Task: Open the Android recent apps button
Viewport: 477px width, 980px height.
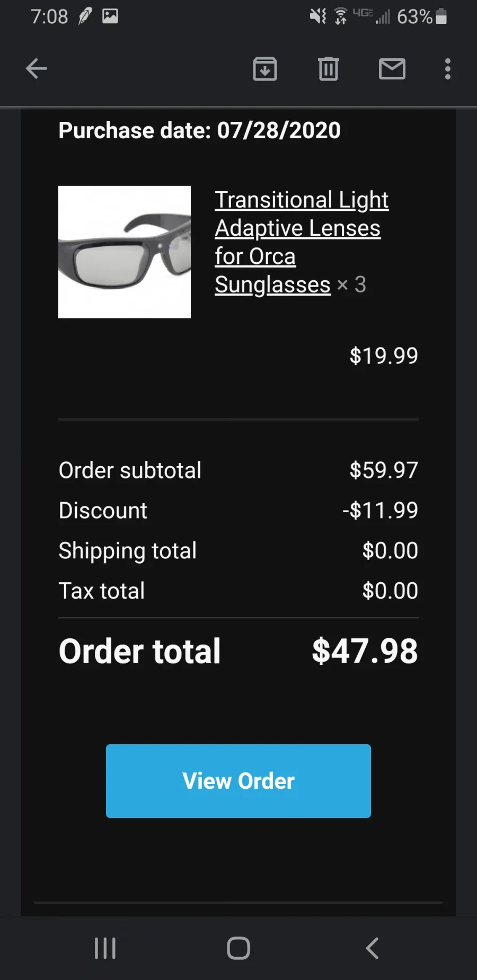Action: click(x=105, y=948)
